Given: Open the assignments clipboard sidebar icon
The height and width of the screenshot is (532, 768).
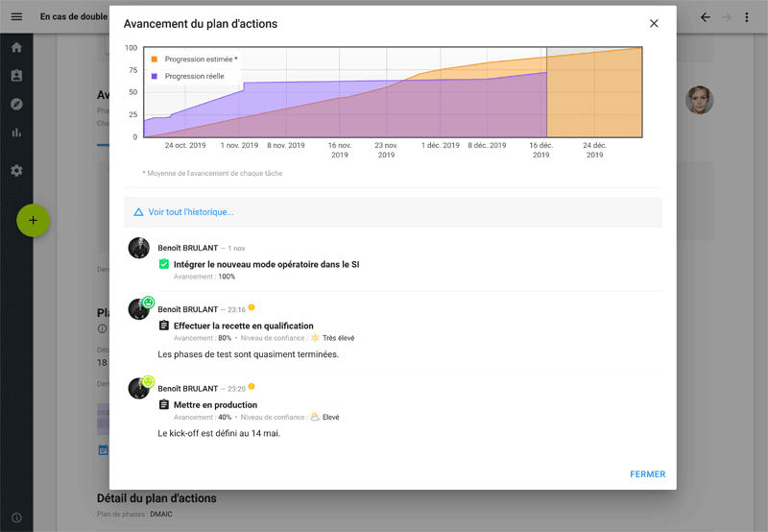Looking at the screenshot, I should (16, 76).
